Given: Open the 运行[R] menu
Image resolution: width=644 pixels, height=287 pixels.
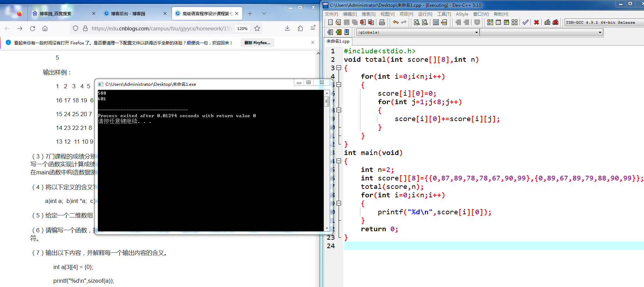Looking at the screenshot, I should (425, 14).
